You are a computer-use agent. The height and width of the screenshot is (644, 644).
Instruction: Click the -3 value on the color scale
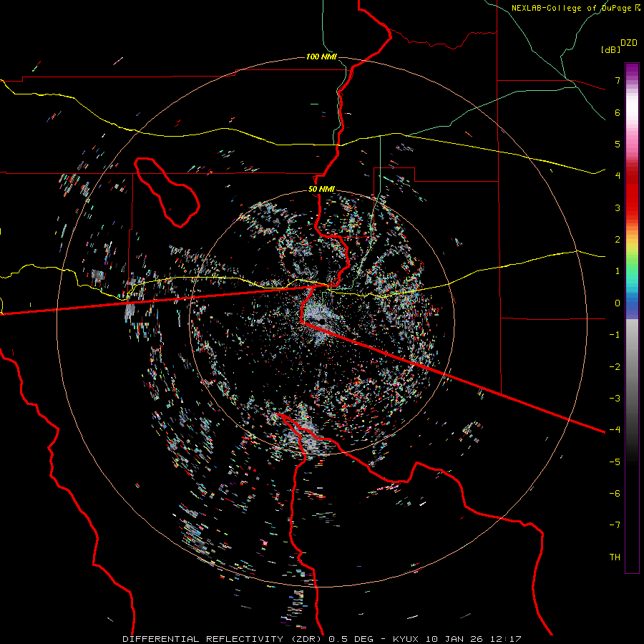click(615, 399)
